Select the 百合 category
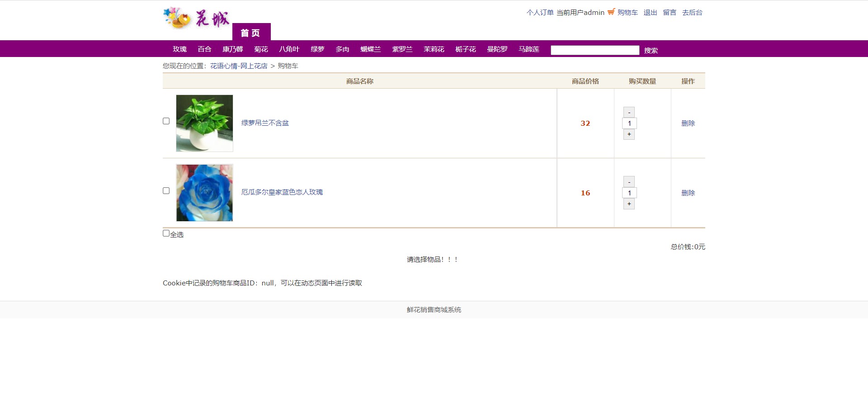 pyautogui.click(x=204, y=49)
